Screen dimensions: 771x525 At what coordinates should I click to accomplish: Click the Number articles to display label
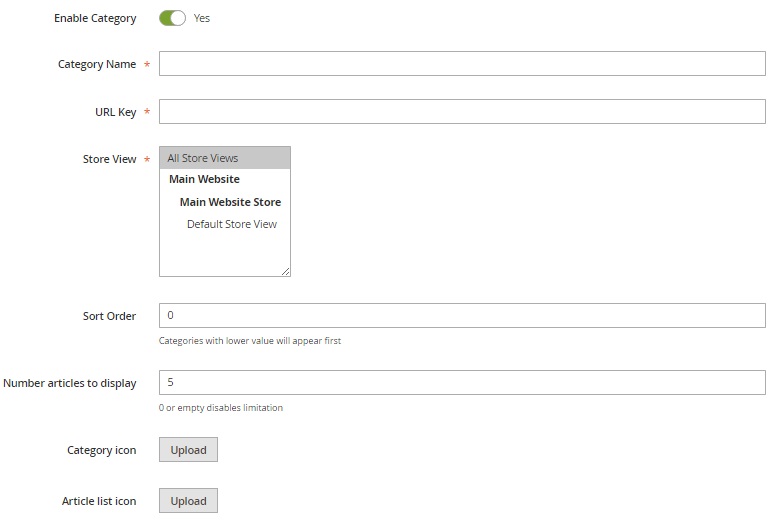70,384
